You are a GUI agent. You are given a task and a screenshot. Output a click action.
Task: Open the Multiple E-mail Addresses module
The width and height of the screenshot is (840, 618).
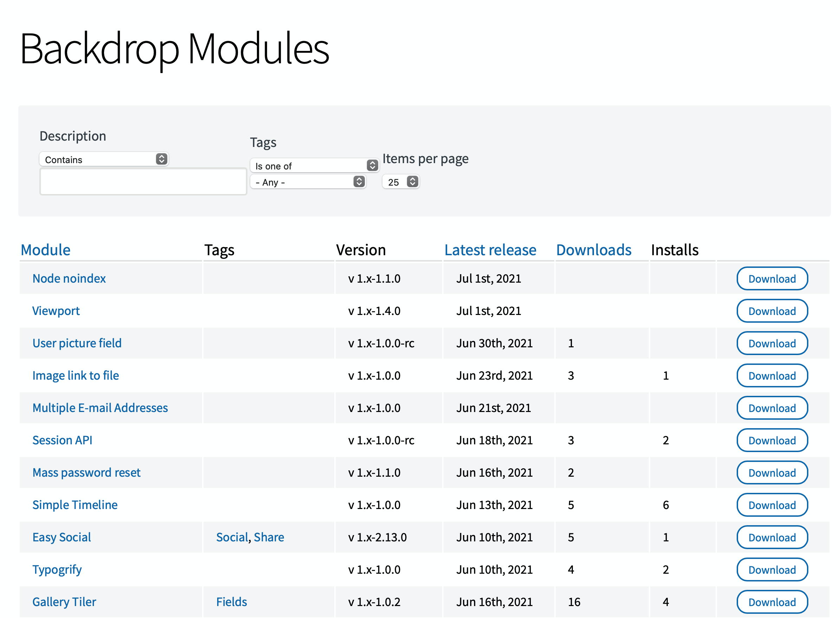[x=100, y=408]
